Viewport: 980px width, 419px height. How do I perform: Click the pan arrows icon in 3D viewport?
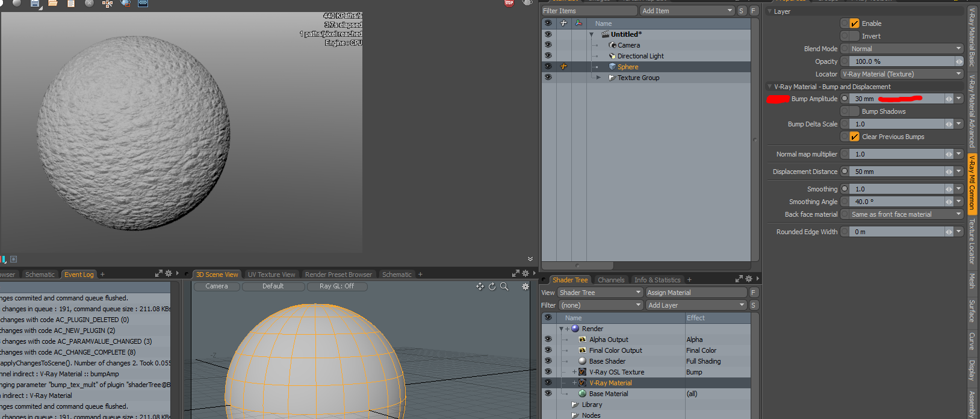click(480, 287)
